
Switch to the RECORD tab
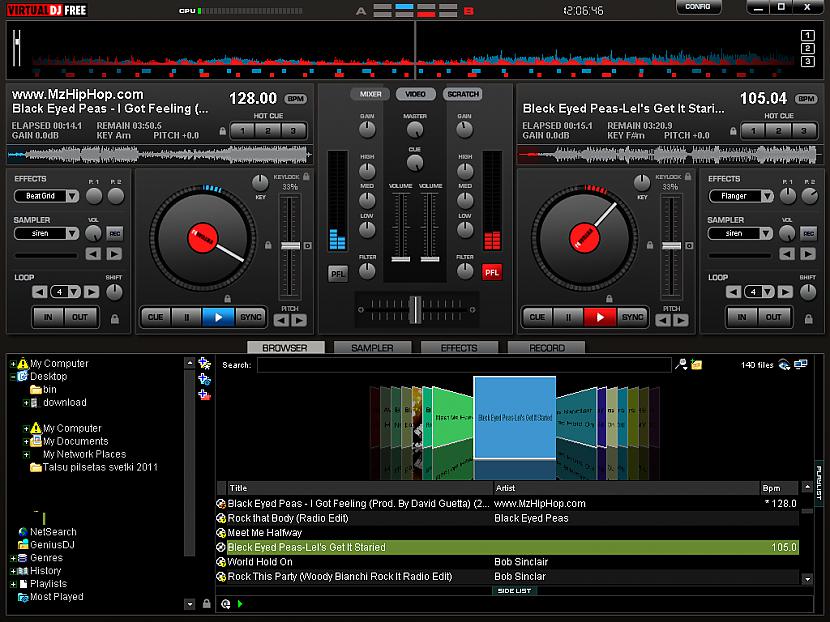(546, 348)
